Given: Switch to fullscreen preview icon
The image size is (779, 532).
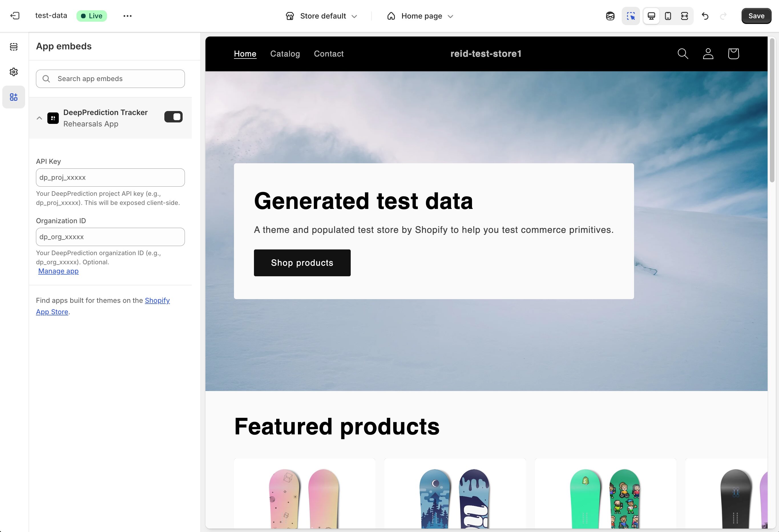Looking at the screenshot, I should pos(684,16).
